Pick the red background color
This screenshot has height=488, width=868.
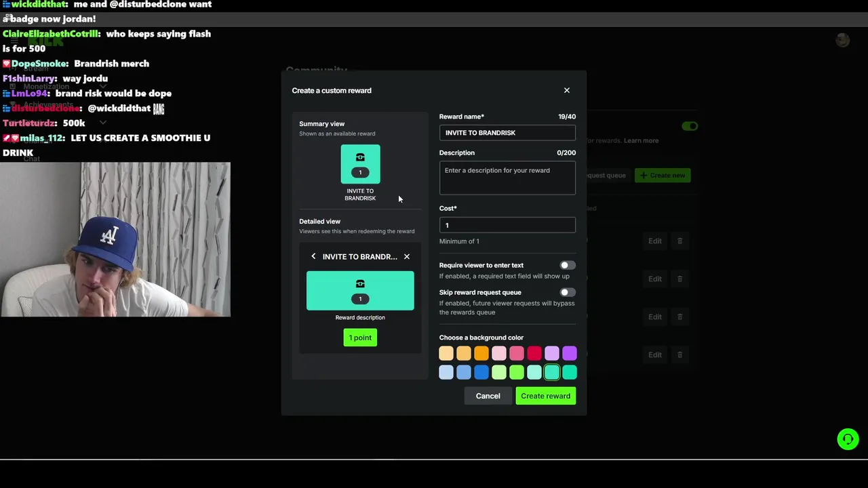534,353
